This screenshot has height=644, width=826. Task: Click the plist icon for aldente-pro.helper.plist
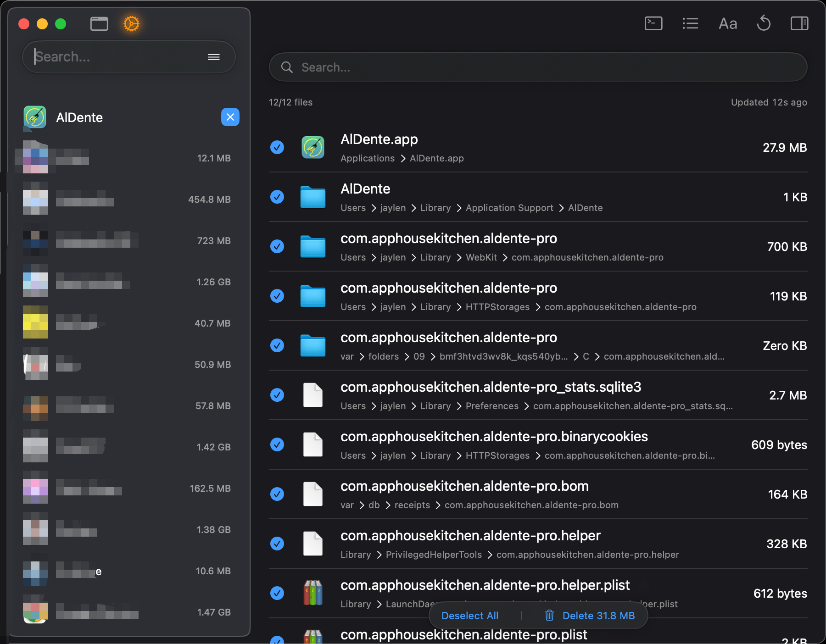tap(313, 593)
